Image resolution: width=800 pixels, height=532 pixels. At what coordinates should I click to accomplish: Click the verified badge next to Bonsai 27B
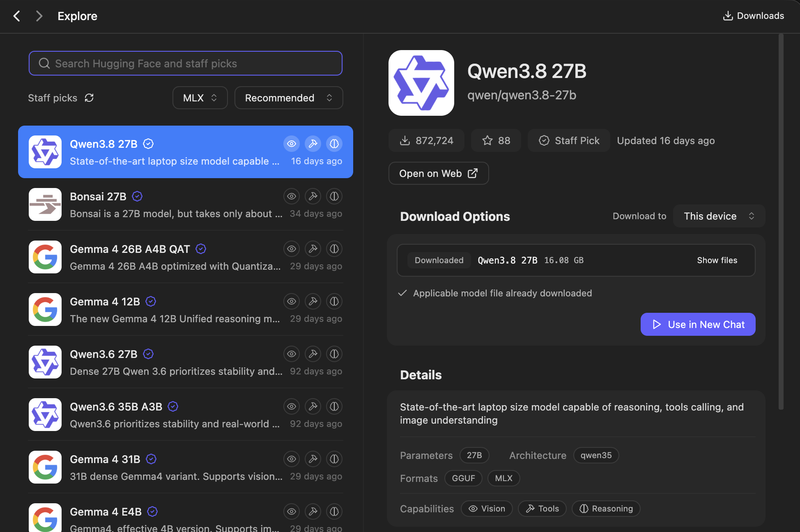137,196
